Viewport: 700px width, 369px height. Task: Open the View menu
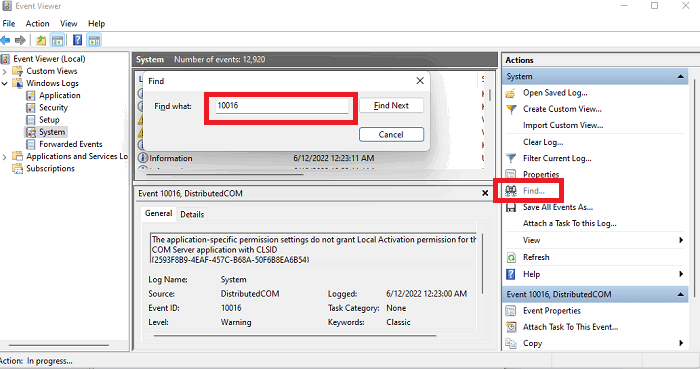click(x=69, y=24)
